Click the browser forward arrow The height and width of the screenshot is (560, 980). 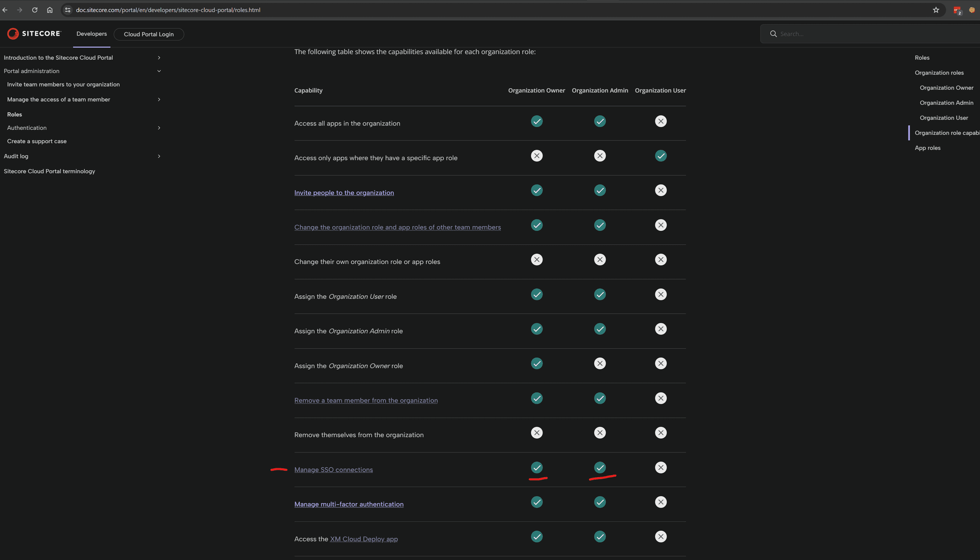click(x=20, y=10)
